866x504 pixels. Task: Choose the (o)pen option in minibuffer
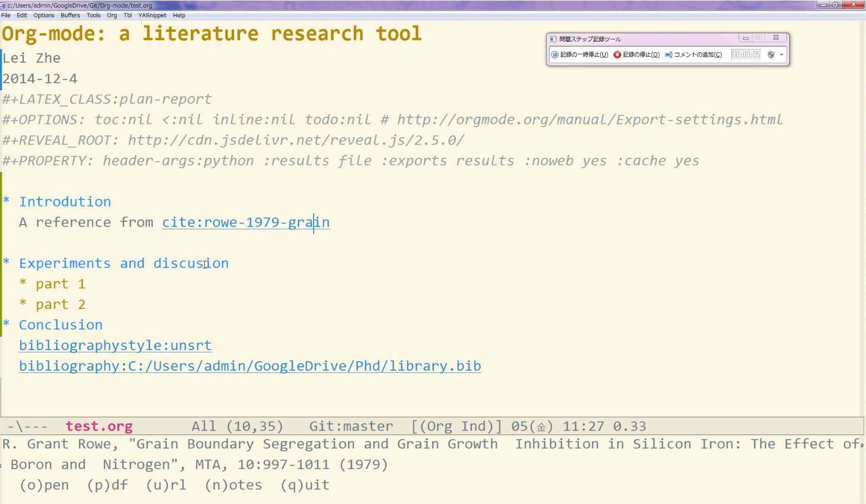click(44, 485)
